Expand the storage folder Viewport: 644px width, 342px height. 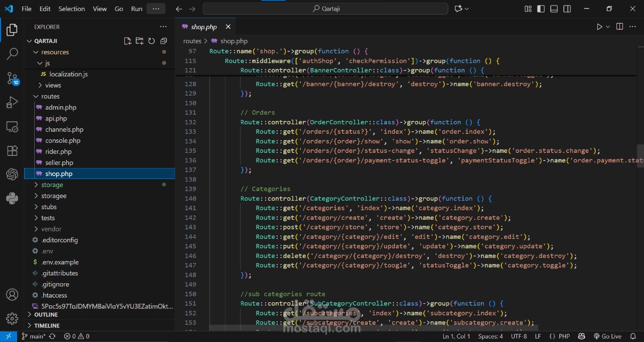(52, 185)
